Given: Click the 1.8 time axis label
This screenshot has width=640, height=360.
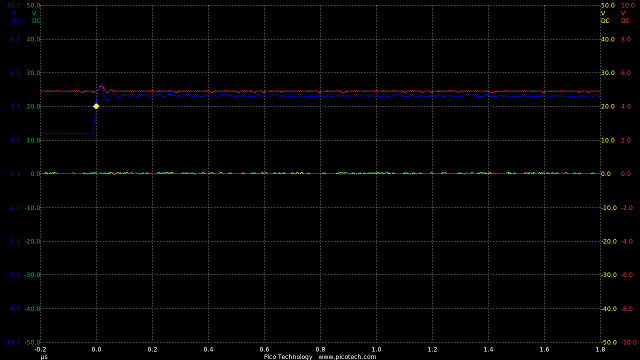Looking at the screenshot, I should pos(600,349).
